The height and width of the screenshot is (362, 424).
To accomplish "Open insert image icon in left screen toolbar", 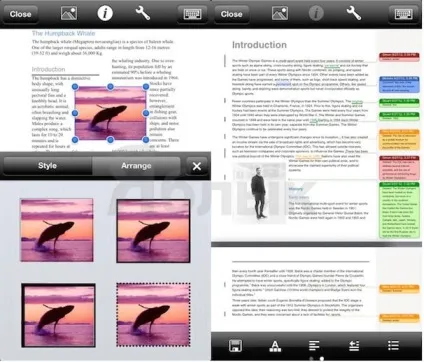I will (x=69, y=13).
